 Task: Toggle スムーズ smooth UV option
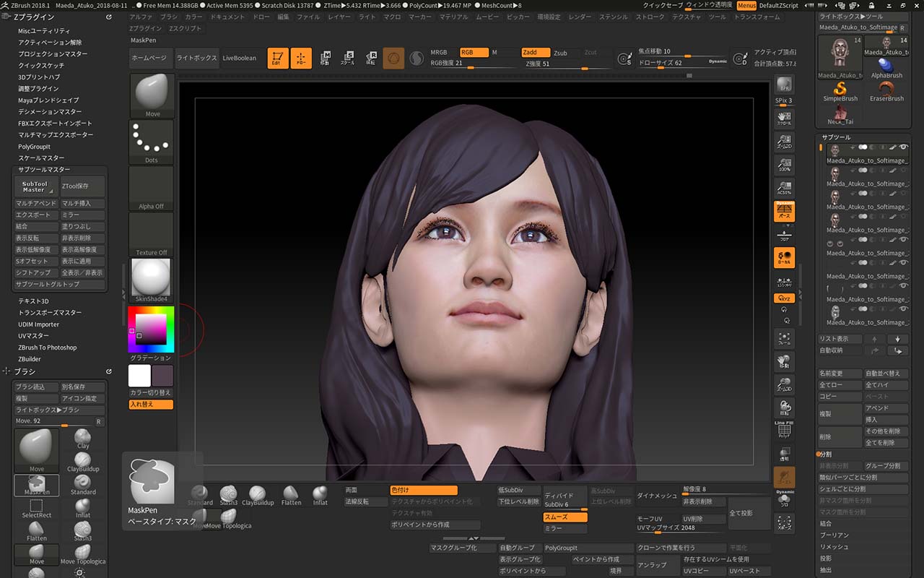coord(565,517)
